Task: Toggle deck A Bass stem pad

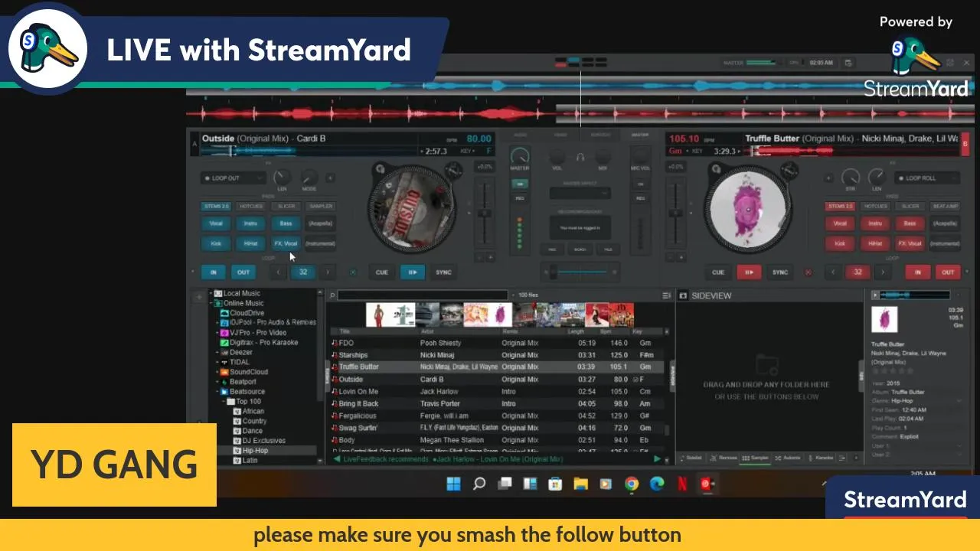Action: click(286, 223)
